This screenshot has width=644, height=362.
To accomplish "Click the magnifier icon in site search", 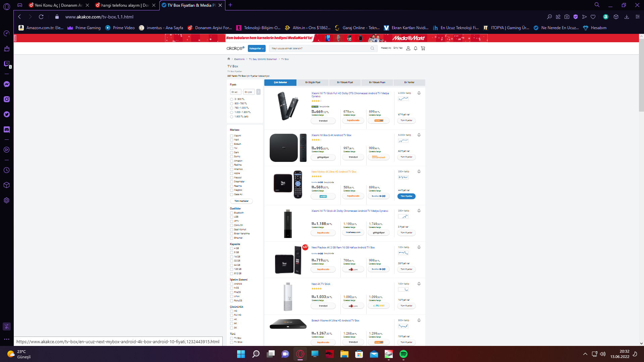I will [x=372, y=48].
